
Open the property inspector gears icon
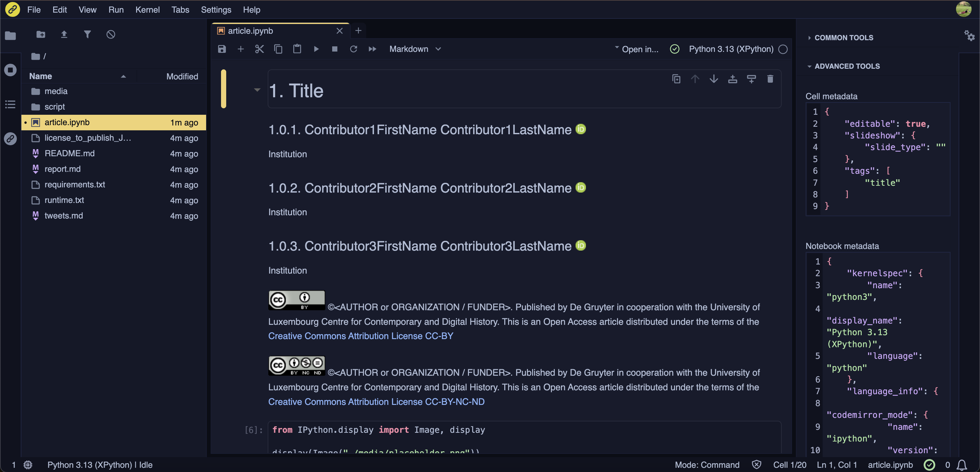coord(969,36)
